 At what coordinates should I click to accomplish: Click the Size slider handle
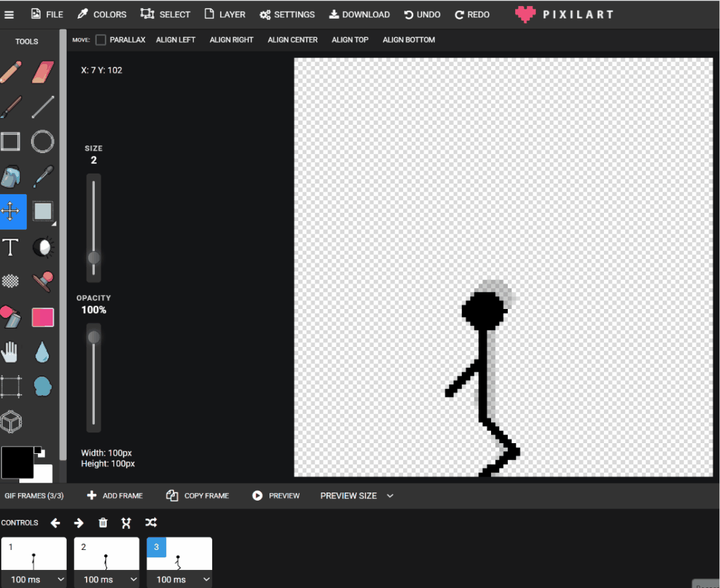pyautogui.click(x=93, y=258)
